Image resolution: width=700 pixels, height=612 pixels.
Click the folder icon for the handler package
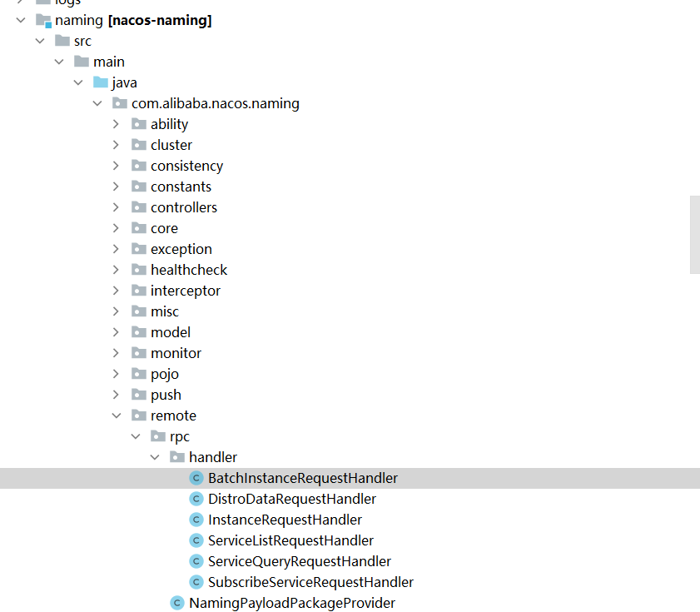(176, 456)
